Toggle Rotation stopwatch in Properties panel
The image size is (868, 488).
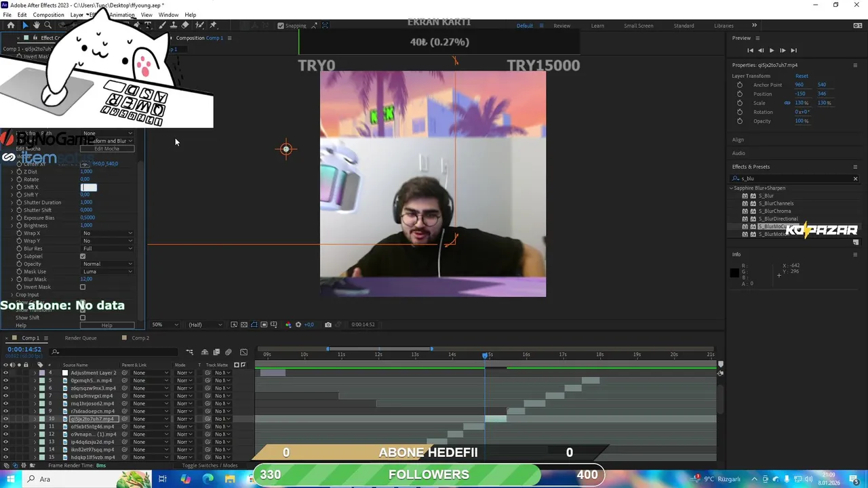click(x=740, y=112)
